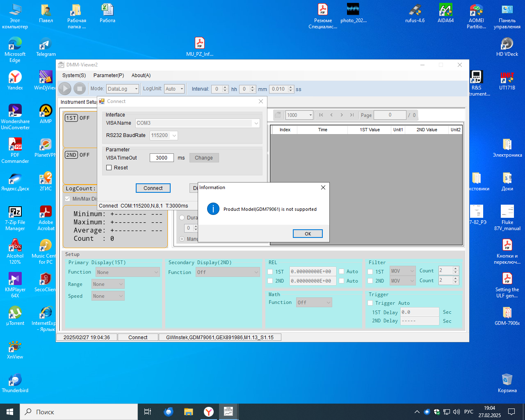
Task: Open the AIDA64 desktop icon
Action: (445, 11)
